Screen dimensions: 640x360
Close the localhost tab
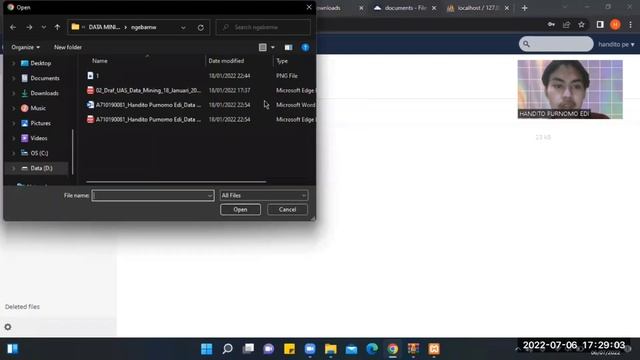507,8
